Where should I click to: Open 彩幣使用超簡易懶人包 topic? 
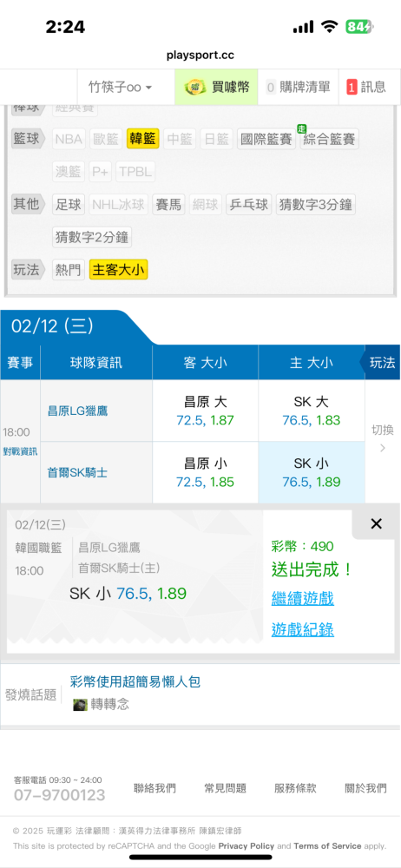pos(135,681)
